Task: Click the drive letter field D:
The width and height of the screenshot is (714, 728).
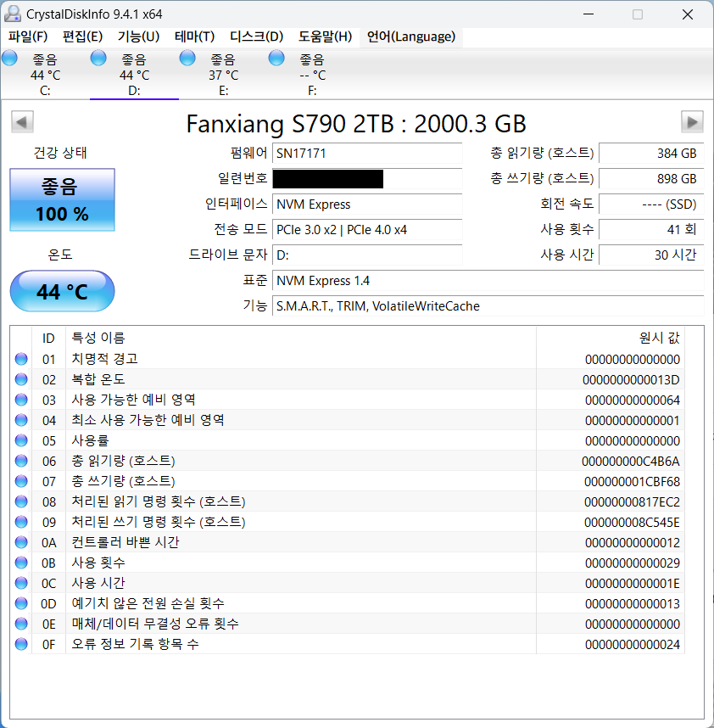Action: (367, 255)
